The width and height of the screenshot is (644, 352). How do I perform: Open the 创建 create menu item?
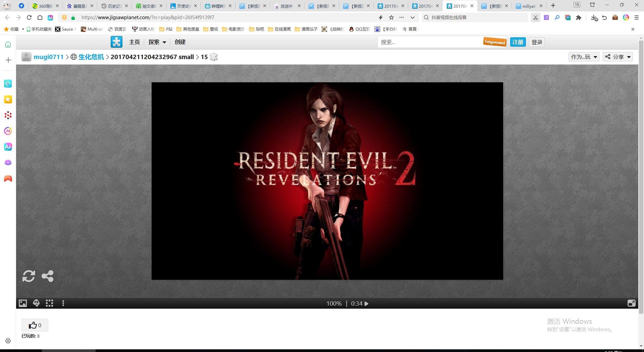[180, 42]
